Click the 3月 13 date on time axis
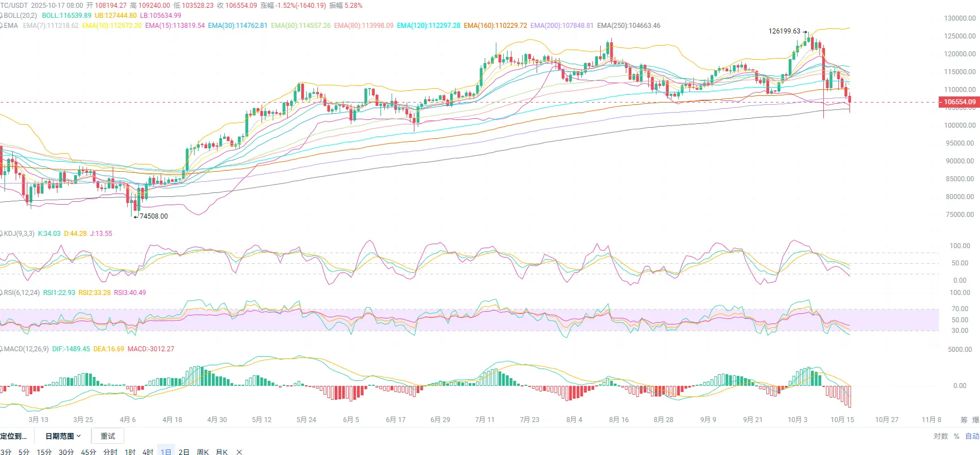 click(x=38, y=420)
